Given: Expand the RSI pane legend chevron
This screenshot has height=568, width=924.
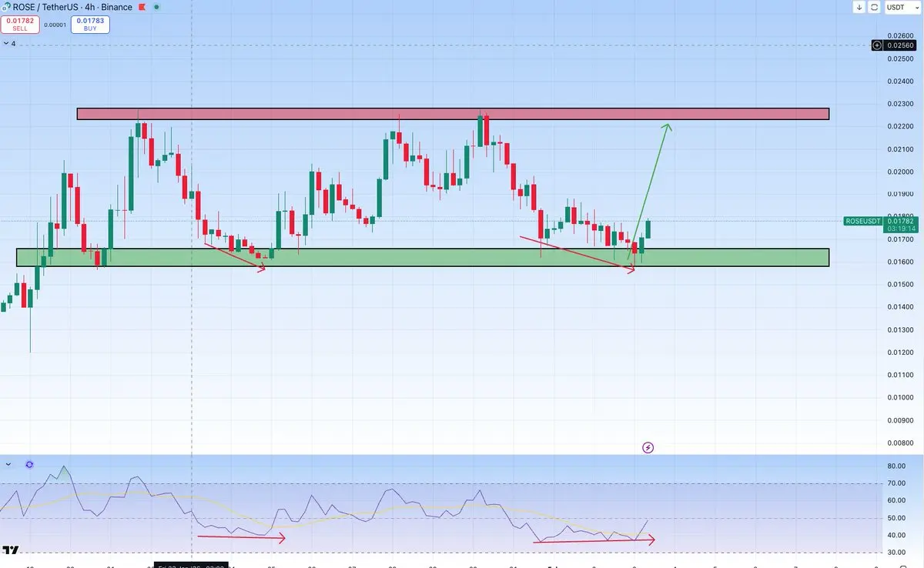Looking at the screenshot, I should [8, 465].
